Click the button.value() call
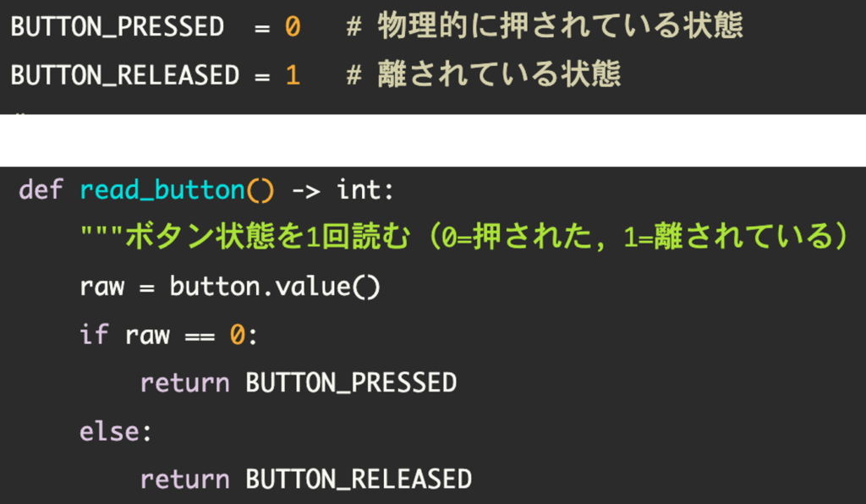This screenshot has height=504, width=866. tap(275, 287)
